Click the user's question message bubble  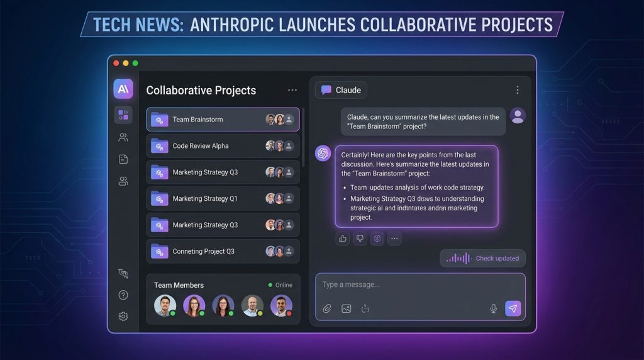423,121
